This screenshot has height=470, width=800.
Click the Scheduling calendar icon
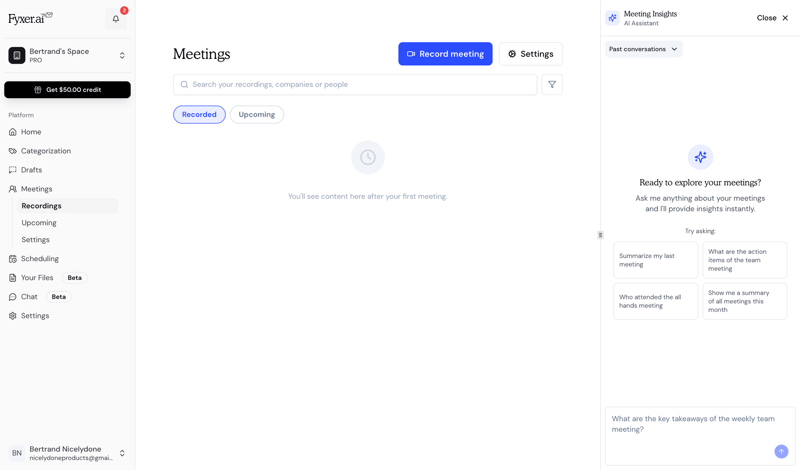coord(13,259)
